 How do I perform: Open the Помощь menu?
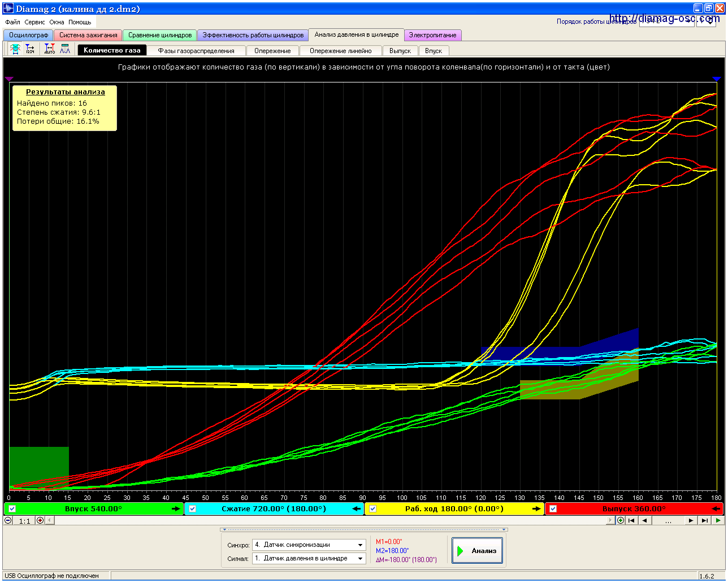80,22
